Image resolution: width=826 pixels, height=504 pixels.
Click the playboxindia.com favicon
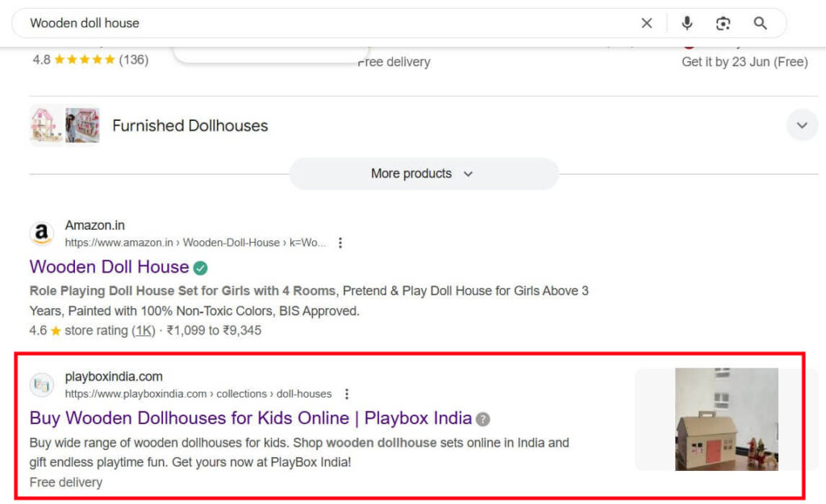(42, 385)
